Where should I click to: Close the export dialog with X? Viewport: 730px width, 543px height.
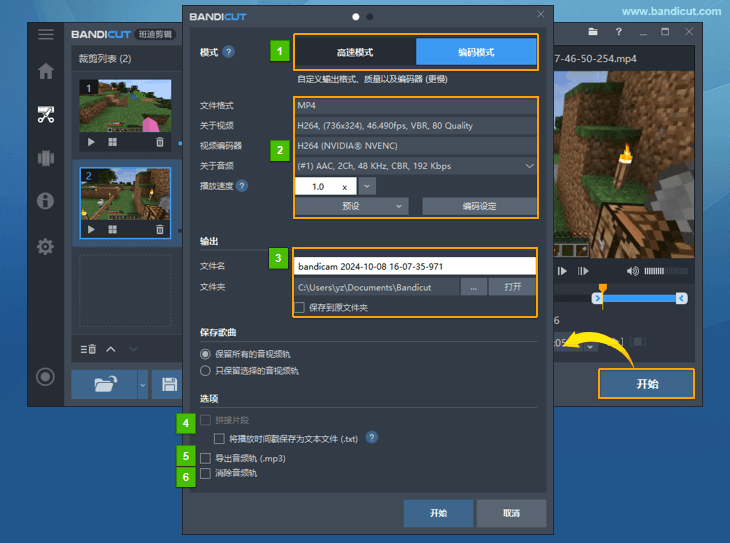coord(541,14)
